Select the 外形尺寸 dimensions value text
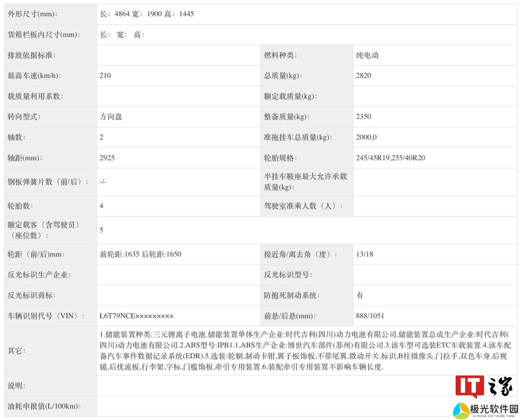The image size is (522, 420). (x=147, y=14)
